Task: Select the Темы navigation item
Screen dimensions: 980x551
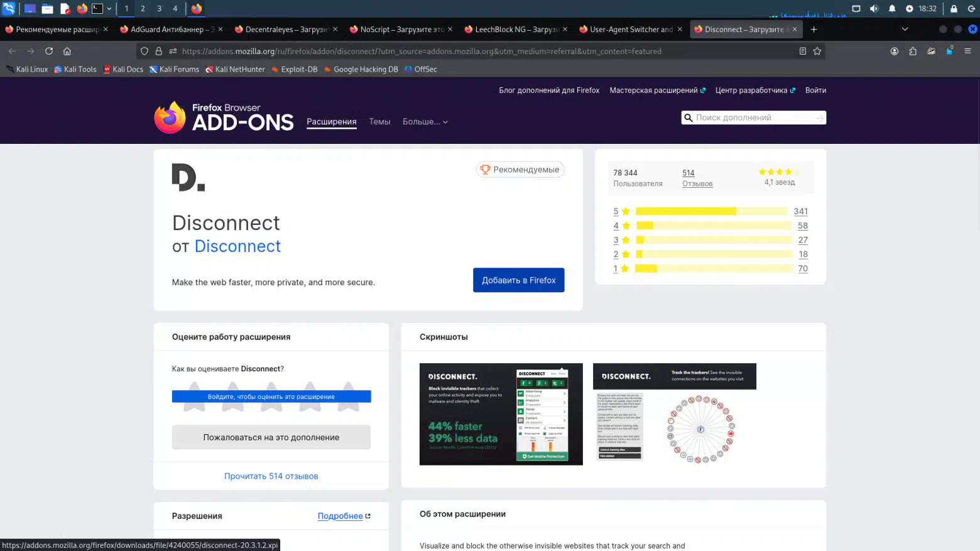Action: [379, 122]
